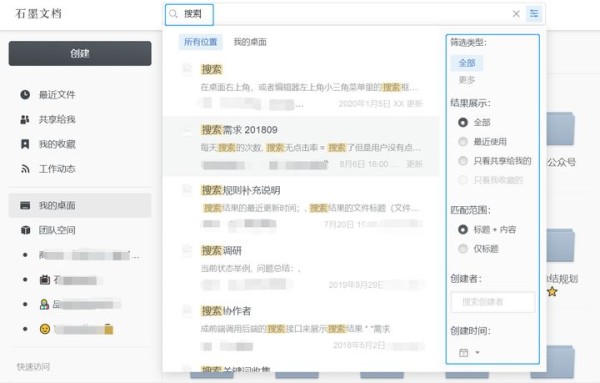Screen dimensions: 600x383
Task: Click document icon beside 搜索协作者
Action: [187, 311]
